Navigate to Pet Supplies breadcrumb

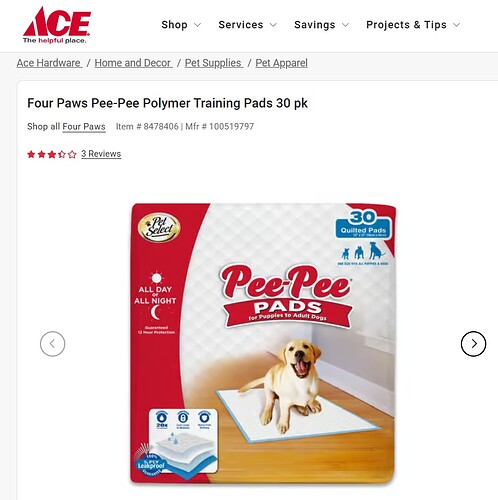pos(213,63)
